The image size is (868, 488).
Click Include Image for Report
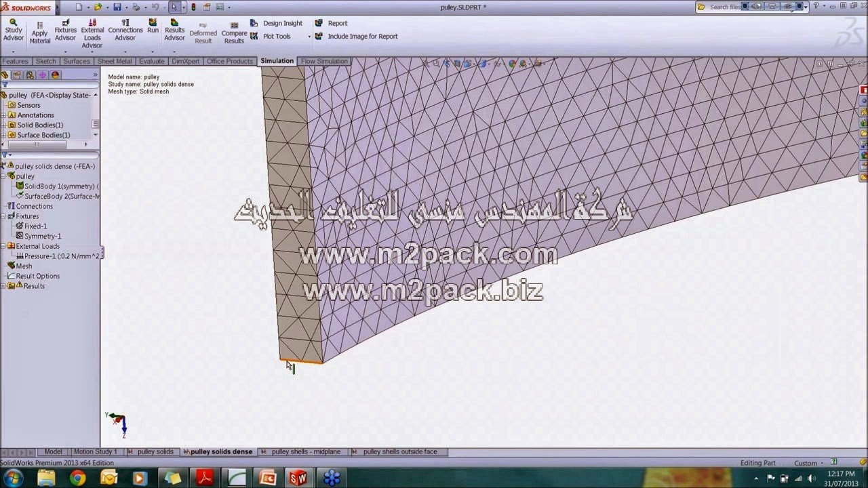pos(357,37)
